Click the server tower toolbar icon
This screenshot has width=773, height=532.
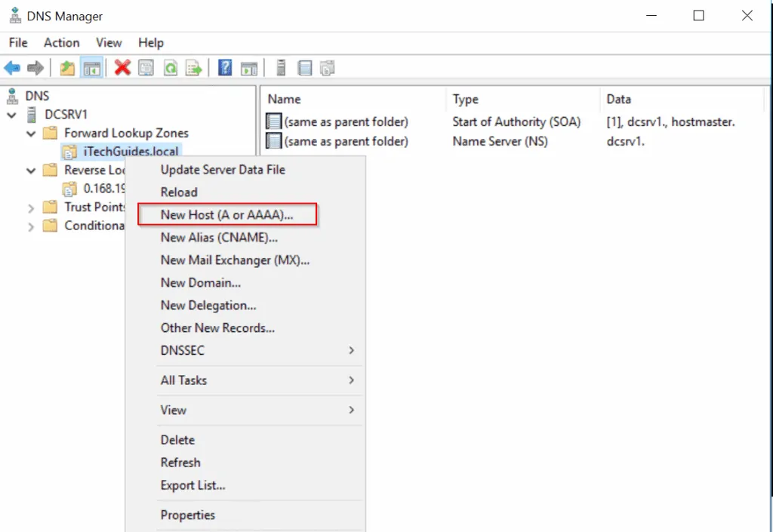tap(281, 67)
